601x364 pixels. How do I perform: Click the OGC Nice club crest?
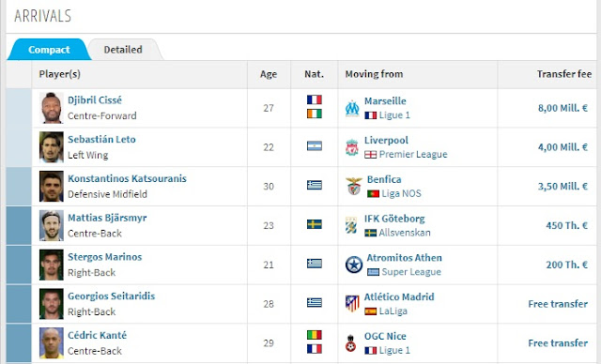pos(350,343)
